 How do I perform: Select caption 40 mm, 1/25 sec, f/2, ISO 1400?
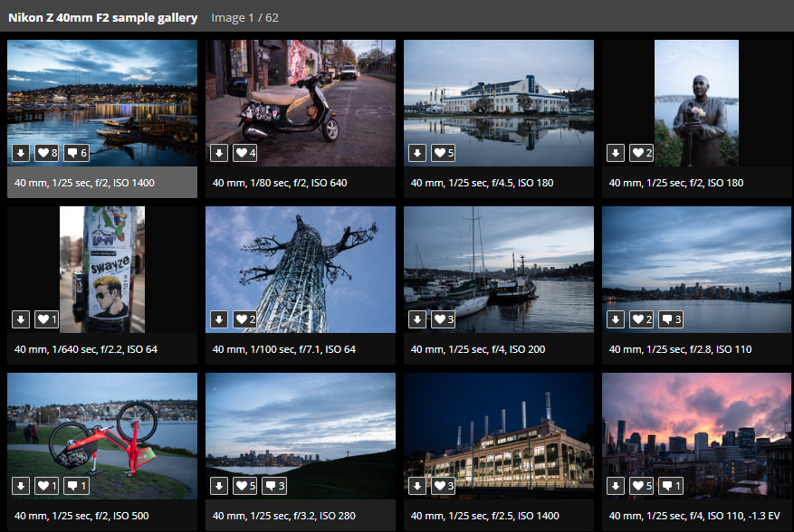pos(84,183)
